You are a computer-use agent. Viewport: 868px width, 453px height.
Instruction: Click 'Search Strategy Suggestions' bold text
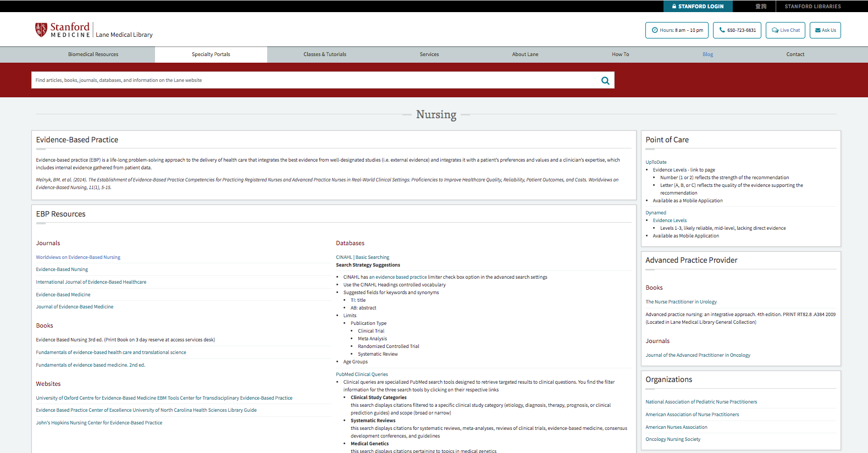[x=368, y=265]
